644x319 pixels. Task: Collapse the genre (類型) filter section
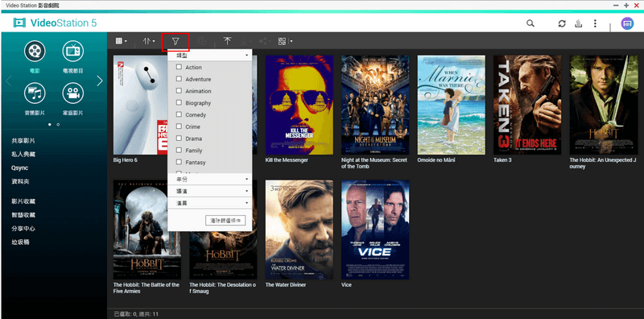209,55
